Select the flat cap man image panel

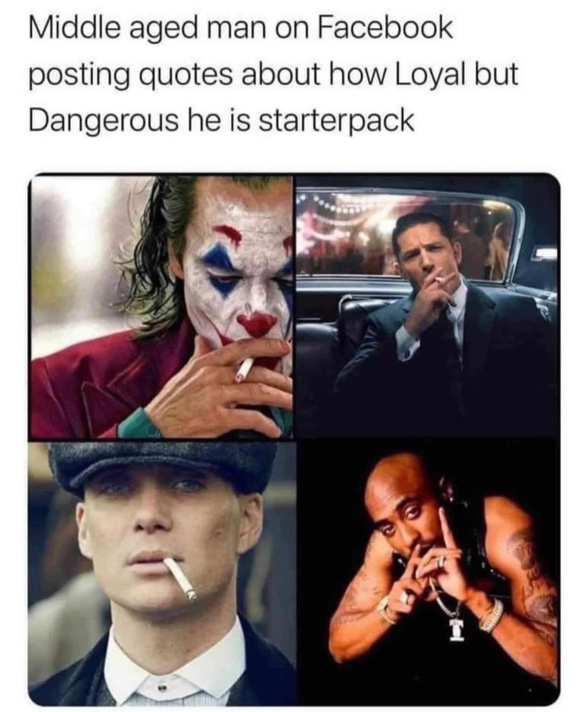162,573
